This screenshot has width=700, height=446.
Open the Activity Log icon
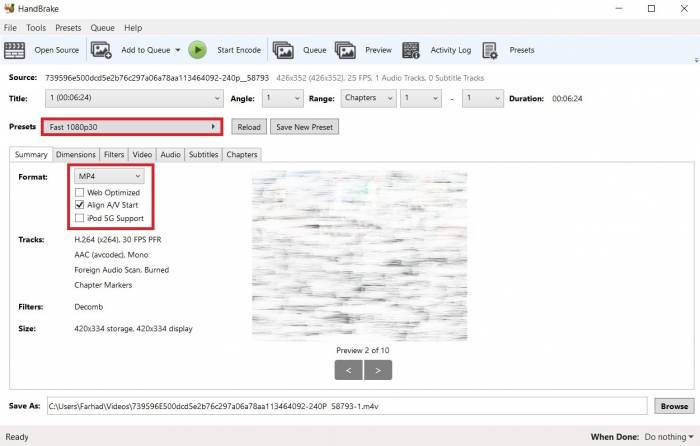tap(411, 49)
